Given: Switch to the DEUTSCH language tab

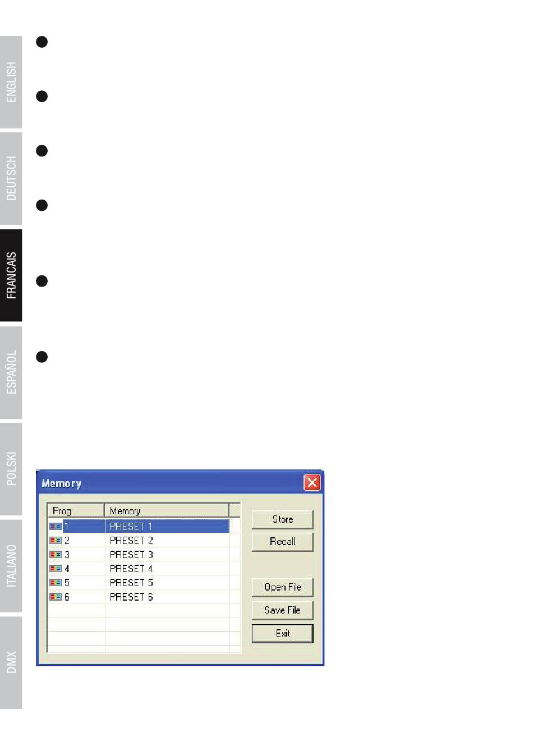Looking at the screenshot, I should (x=11, y=179).
